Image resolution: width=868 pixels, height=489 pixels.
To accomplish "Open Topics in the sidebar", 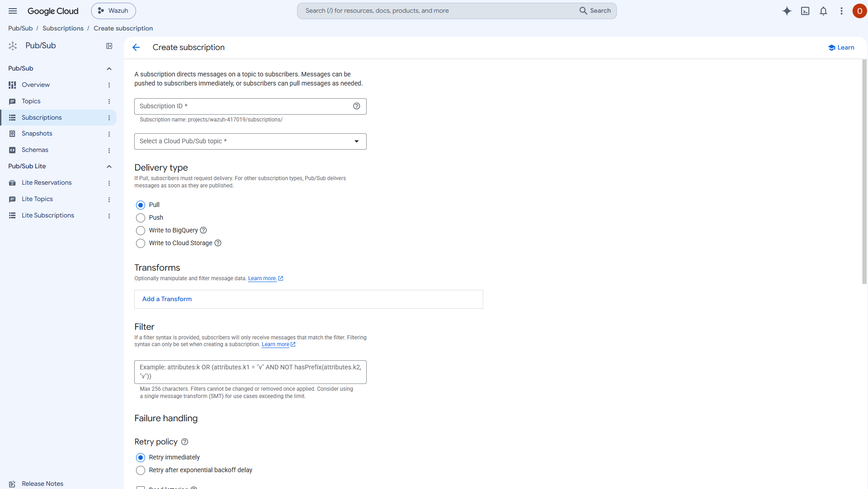I will [31, 101].
